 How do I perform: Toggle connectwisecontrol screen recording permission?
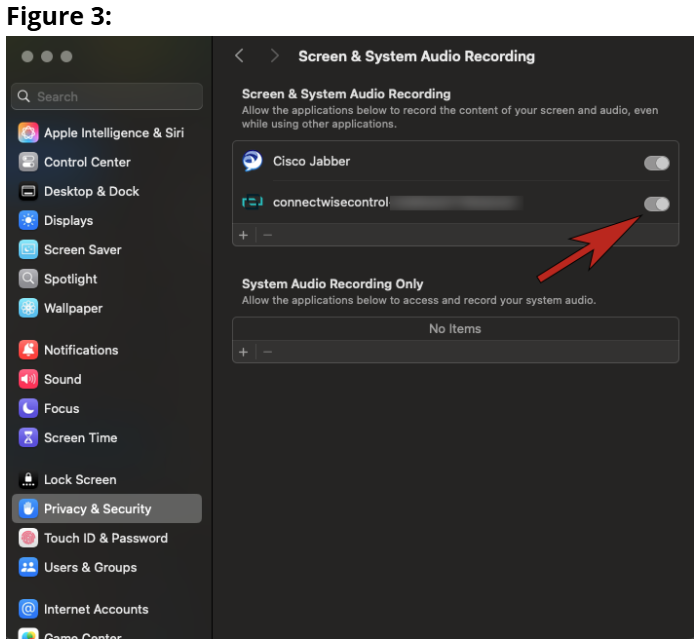[x=656, y=204]
